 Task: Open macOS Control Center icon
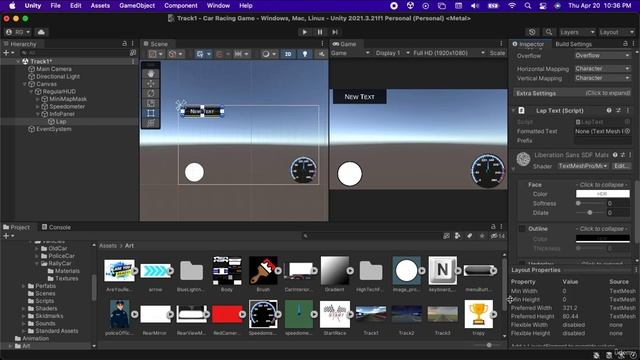pos(543,6)
